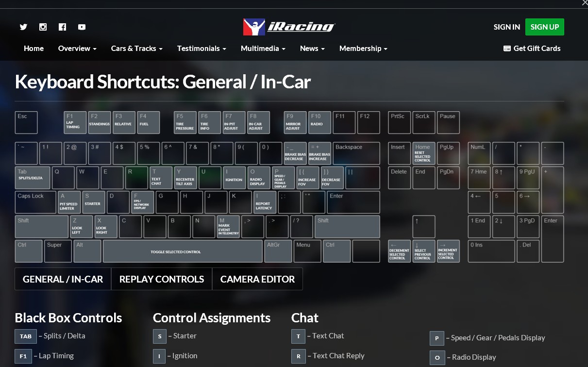The width and height of the screenshot is (588, 367).
Task: Click the F1 Lap Timing key
Action: tap(75, 123)
